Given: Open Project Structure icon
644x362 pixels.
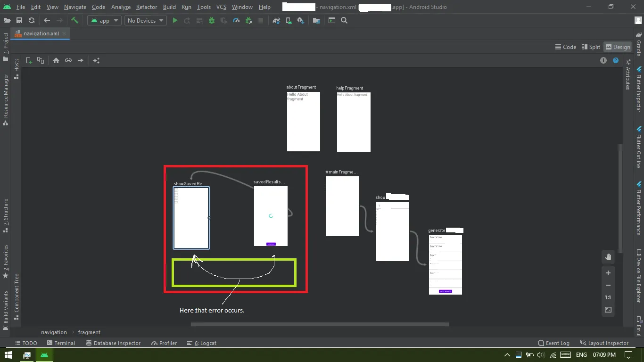Looking at the screenshot, I should pos(316,20).
